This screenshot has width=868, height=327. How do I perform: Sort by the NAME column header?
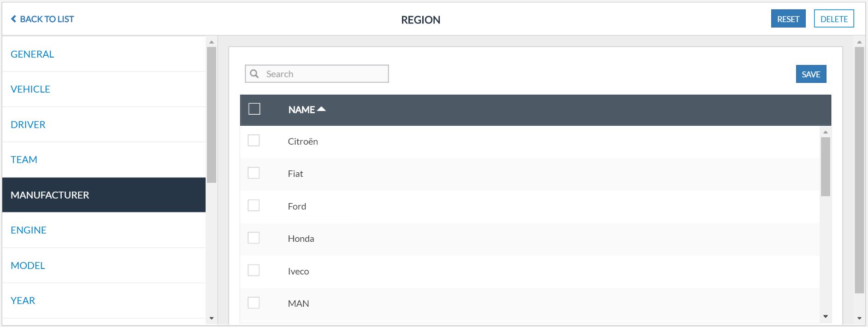(x=301, y=110)
